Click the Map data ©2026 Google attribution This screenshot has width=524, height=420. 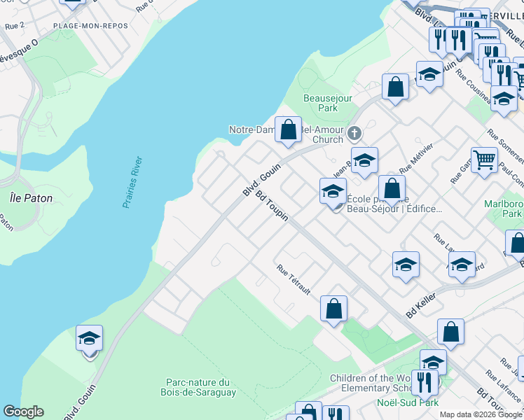coord(481,414)
